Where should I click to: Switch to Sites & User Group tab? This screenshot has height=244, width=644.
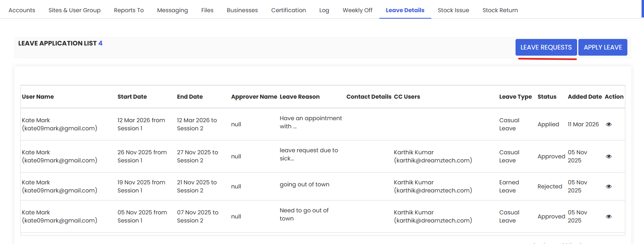pos(75,10)
